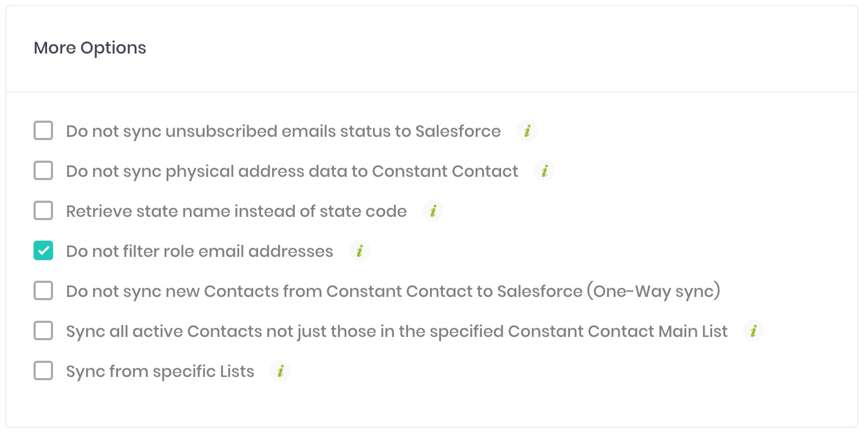Image resolution: width=868 pixels, height=437 pixels.
Task: Click info icon beside state name option
Action: 432,210
